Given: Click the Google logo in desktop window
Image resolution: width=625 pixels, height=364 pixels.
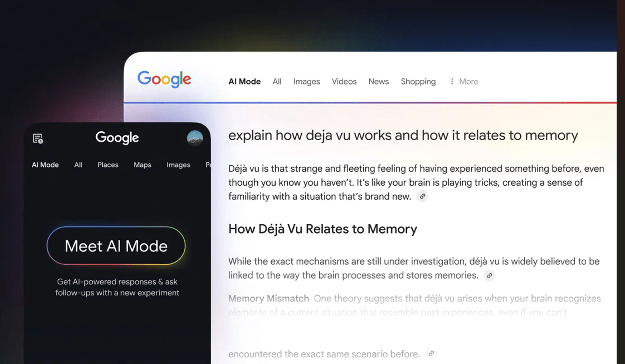Looking at the screenshot, I should 164,79.
